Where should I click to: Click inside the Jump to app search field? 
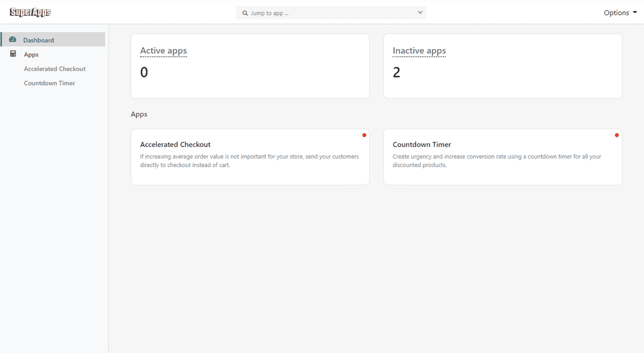[x=322, y=12]
